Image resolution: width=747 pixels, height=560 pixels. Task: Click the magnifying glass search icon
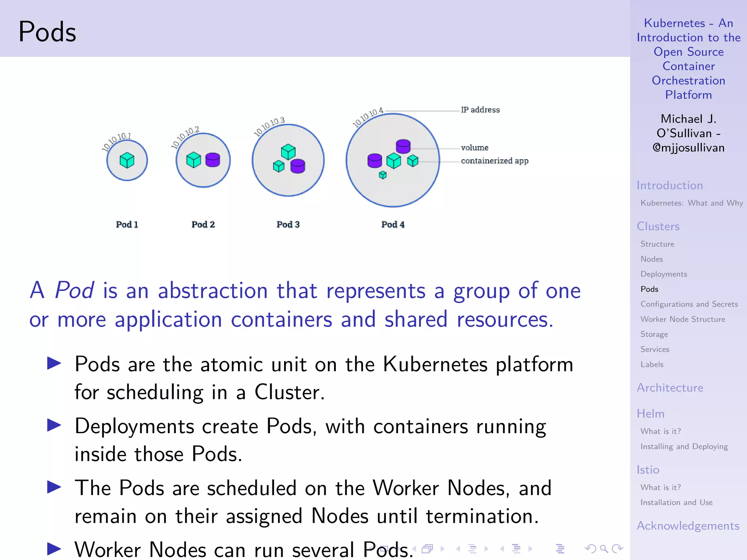(x=604, y=549)
